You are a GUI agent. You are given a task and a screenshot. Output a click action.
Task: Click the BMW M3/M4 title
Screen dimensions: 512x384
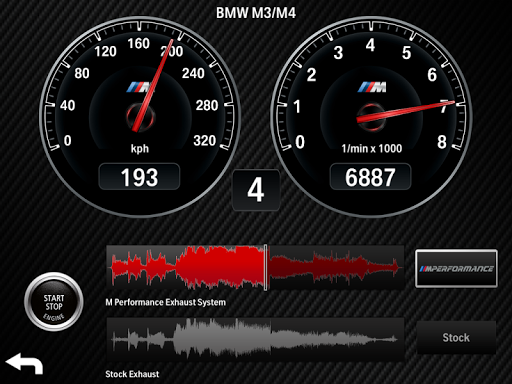pos(256,13)
